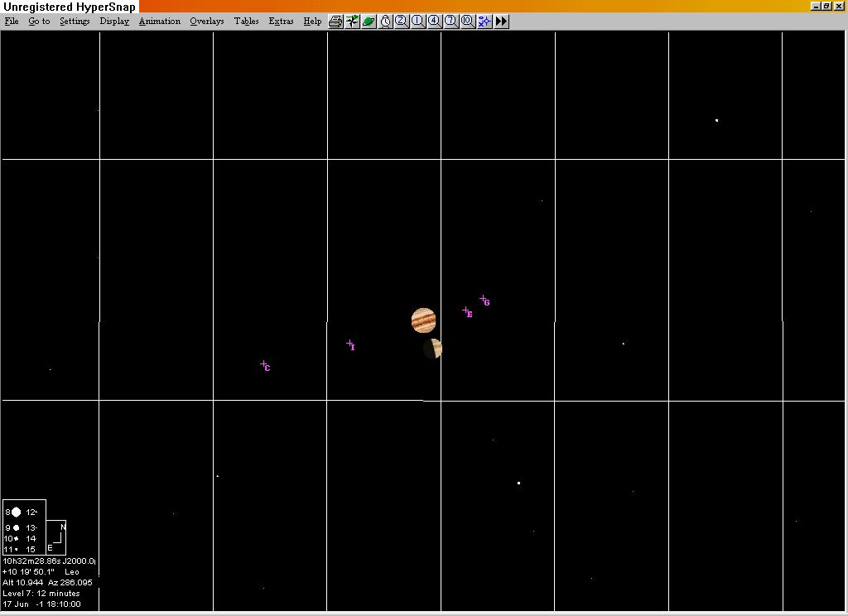Click the alarm clock time icon
848x616 pixels.
click(385, 22)
